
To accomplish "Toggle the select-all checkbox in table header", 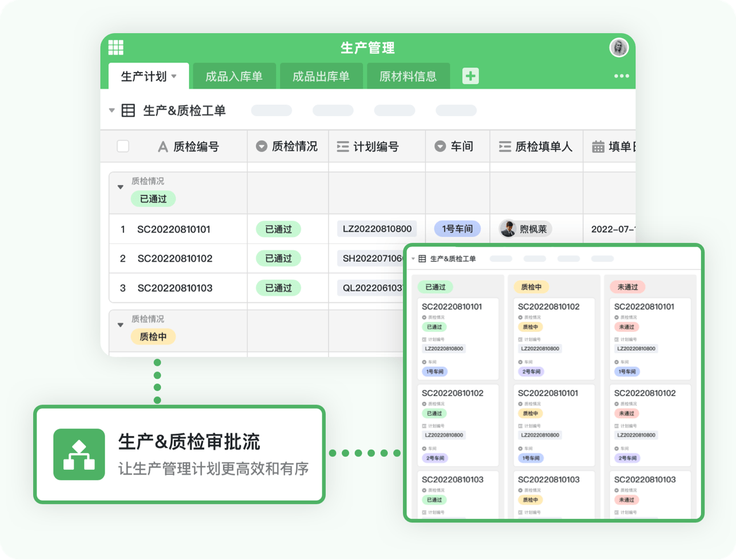I will click(x=123, y=146).
